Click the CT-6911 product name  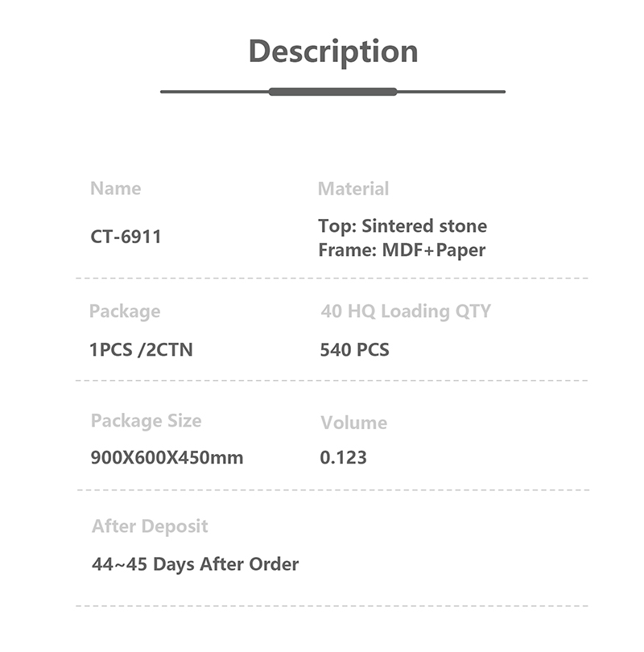[126, 237]
